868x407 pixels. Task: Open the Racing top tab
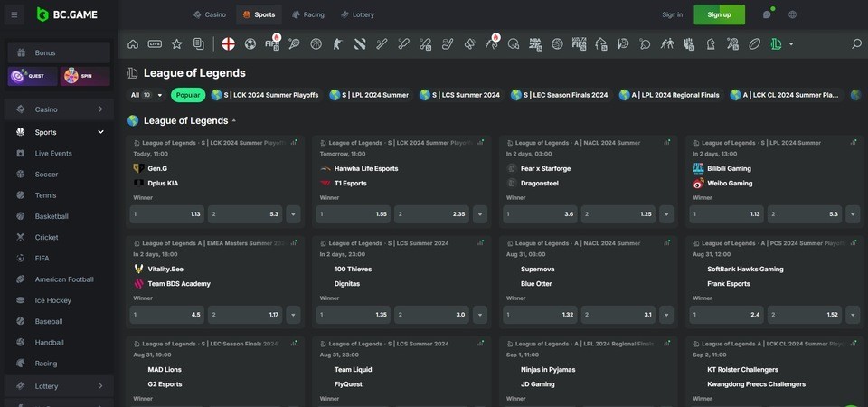(307, 14)
